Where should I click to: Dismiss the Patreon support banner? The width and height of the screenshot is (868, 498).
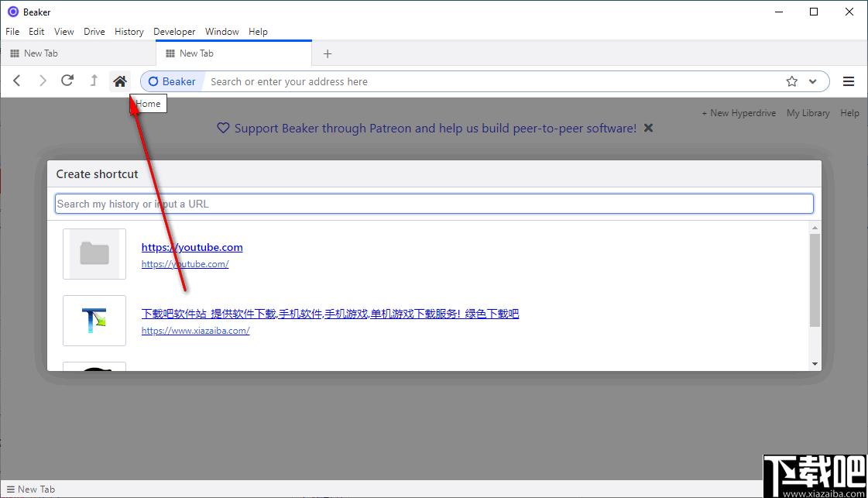pos(648,128)
